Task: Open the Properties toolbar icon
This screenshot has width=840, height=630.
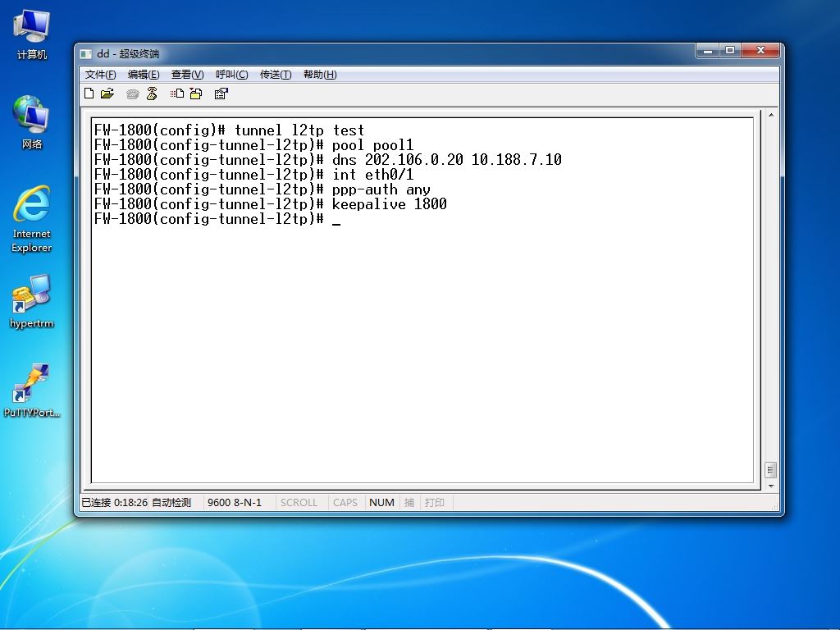Action: 221,94
